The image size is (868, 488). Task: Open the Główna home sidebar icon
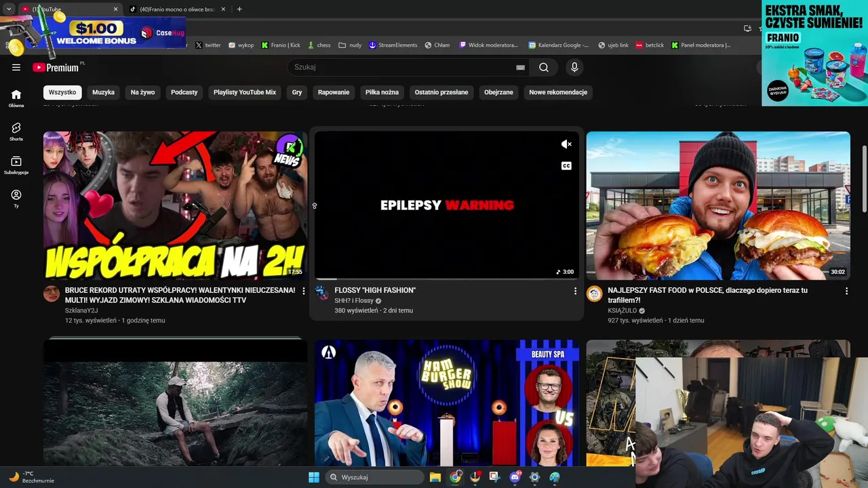(16, 98)
